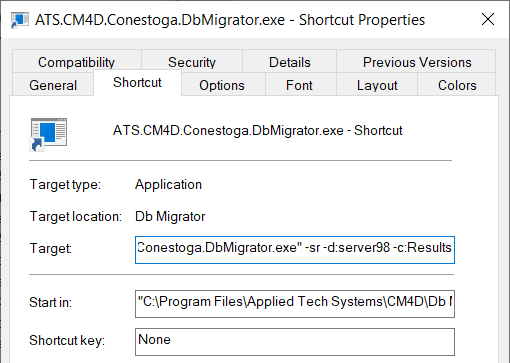Click the Shortcut key field showing None

point(295,342)
